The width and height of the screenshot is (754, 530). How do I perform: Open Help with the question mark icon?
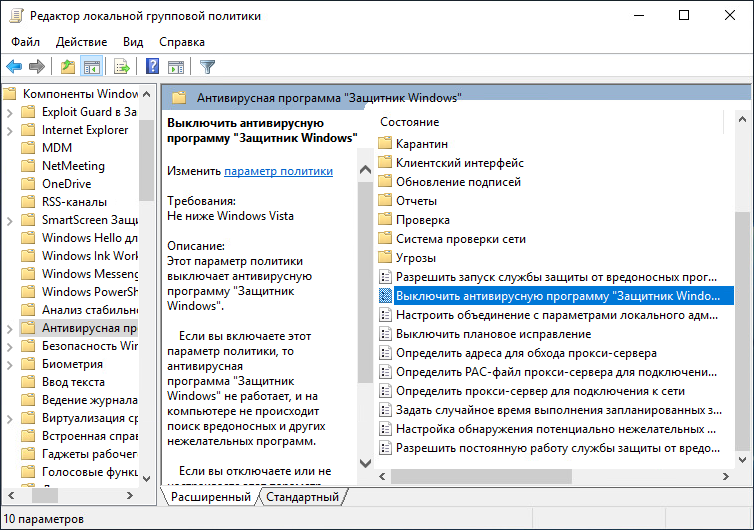point(152,67)
